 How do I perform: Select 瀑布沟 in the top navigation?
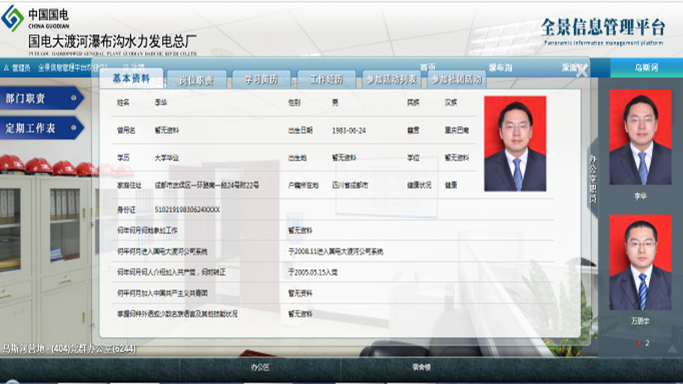pyautogui.click(x=500, y=67)
